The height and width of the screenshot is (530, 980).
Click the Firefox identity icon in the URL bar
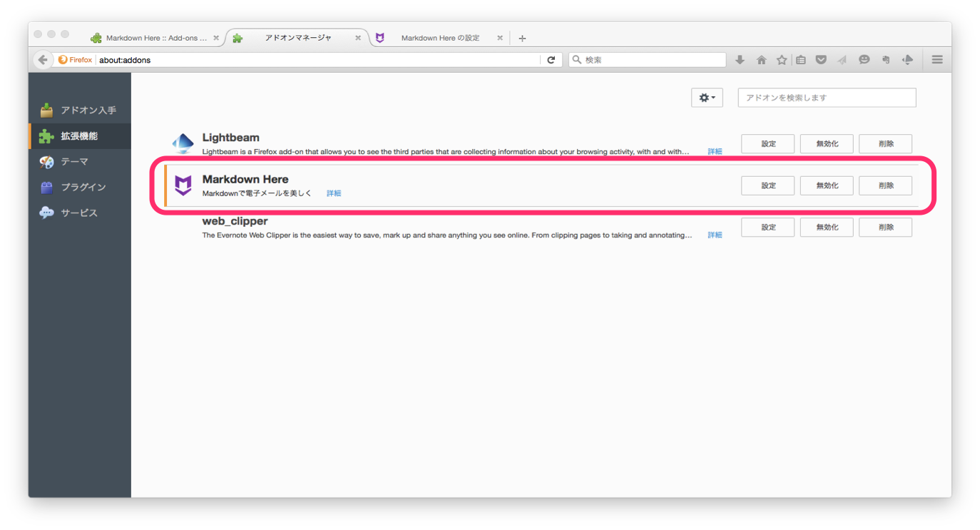coord(75,60)
